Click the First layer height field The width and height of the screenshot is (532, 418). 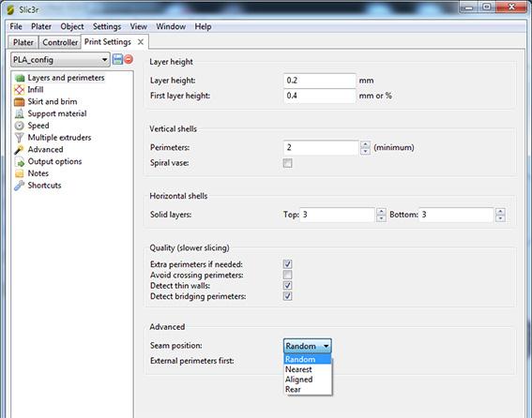click(x=320, y=96)
